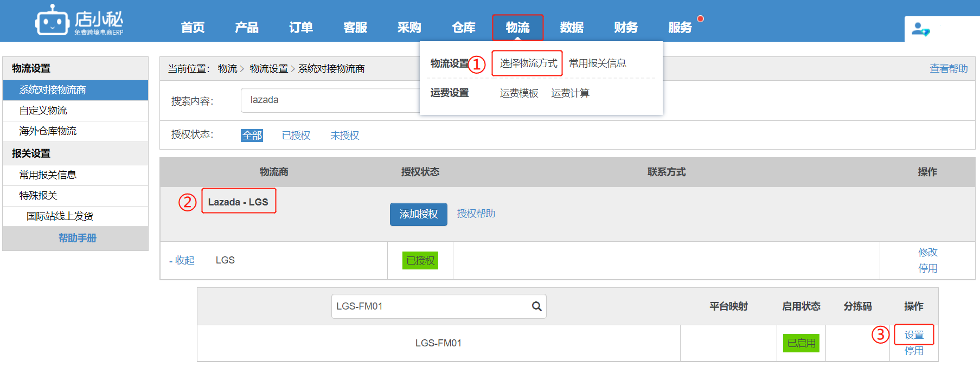Click the LGS-FM01 table row name

(x=438, y=343)
